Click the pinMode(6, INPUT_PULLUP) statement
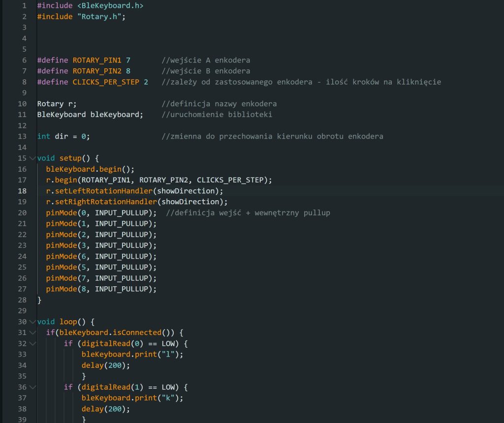 pos(101,256)
